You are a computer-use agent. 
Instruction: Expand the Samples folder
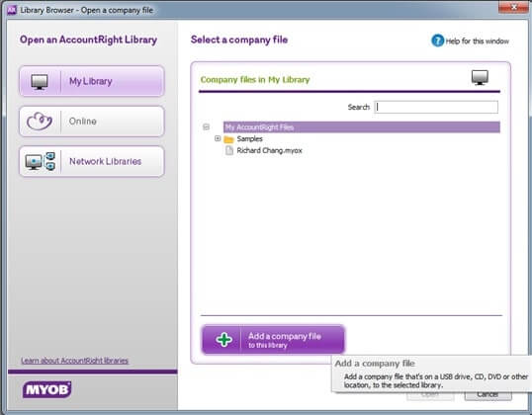218,138
